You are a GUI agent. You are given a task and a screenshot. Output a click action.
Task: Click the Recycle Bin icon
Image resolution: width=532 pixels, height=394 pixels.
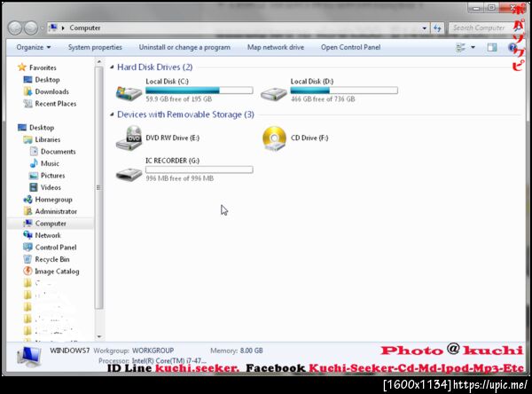(x=27, y=259)
